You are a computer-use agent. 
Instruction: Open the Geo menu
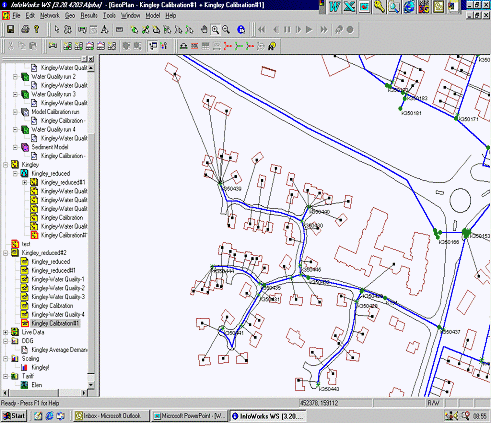coord(70,16)
